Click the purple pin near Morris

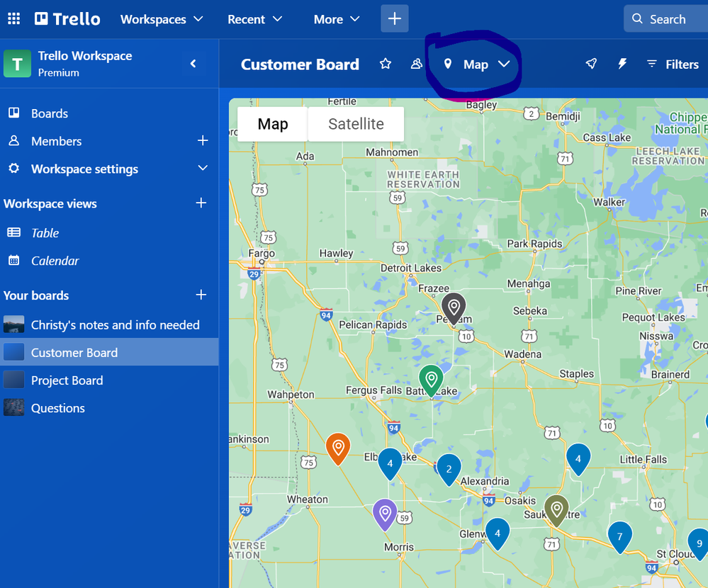coord(385,514)
